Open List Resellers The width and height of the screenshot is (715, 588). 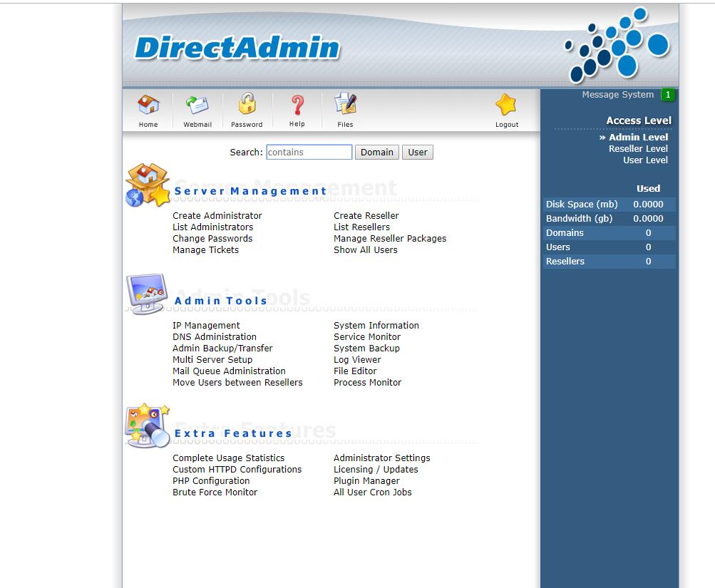point(361,227)
